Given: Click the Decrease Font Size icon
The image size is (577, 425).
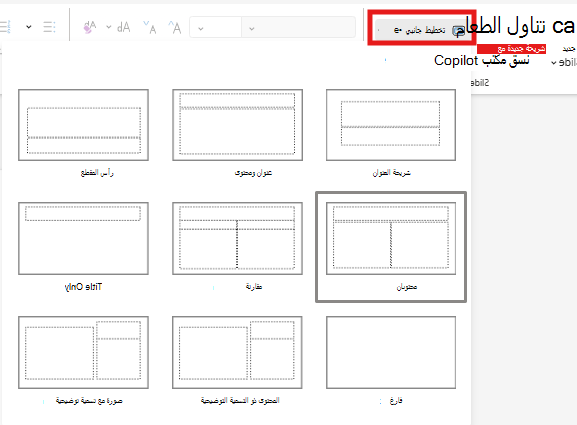Looking at the screenshot, I should 149,27.
